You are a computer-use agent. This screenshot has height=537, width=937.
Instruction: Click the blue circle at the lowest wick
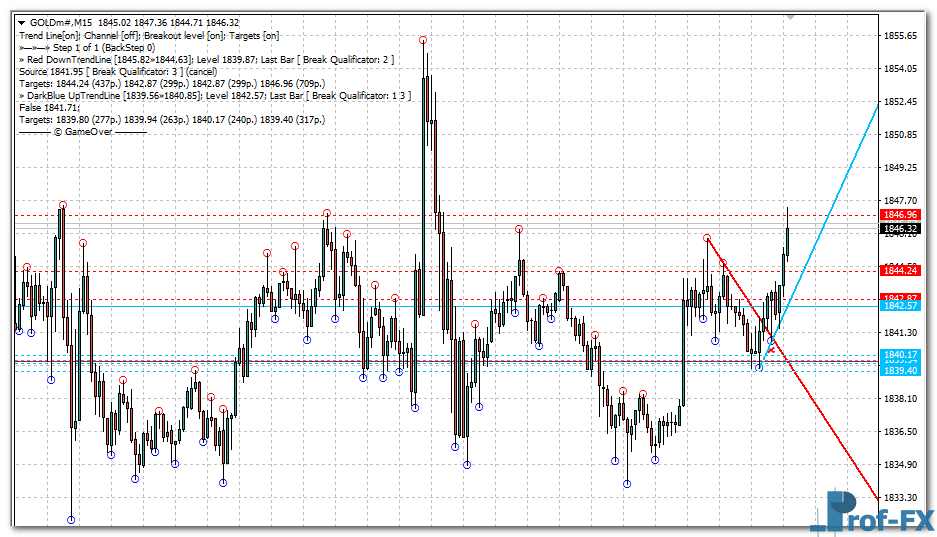pos(71,520)
